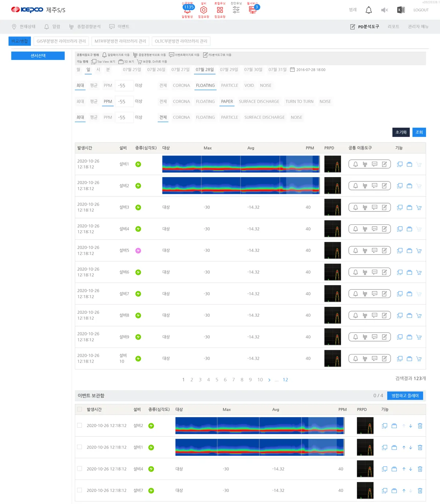The height and width of the screenshot is (504, 440).
Task: Go to next pages with chevron arrow
Action: coord(269,380)
